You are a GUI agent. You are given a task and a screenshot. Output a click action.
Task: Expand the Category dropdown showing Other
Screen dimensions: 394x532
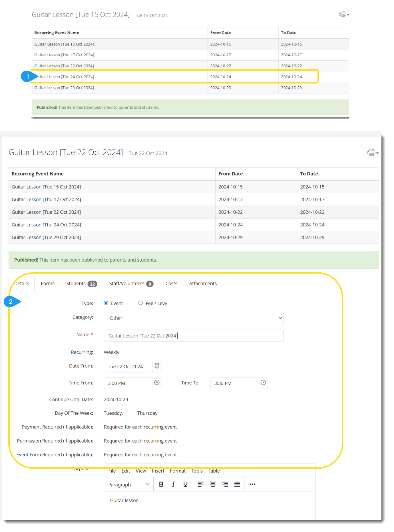[x=194, y=318]
